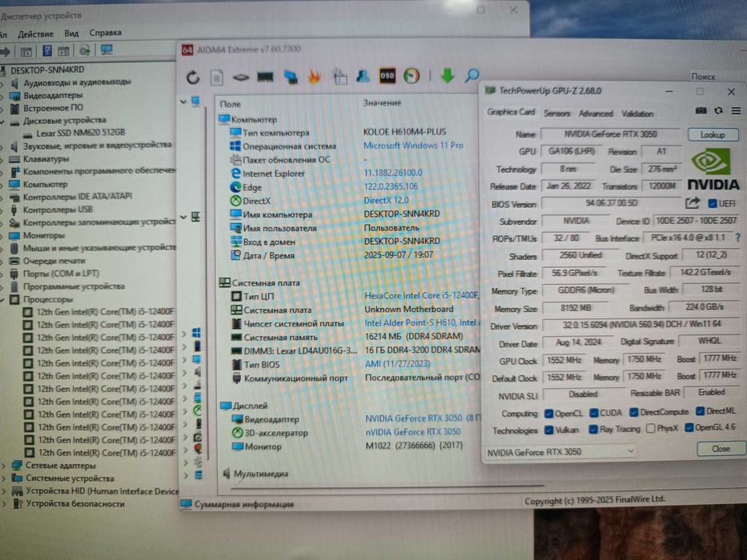Collapse Дисковые устройства in Device Manager
Screen dimensions: 747x560
2,121
